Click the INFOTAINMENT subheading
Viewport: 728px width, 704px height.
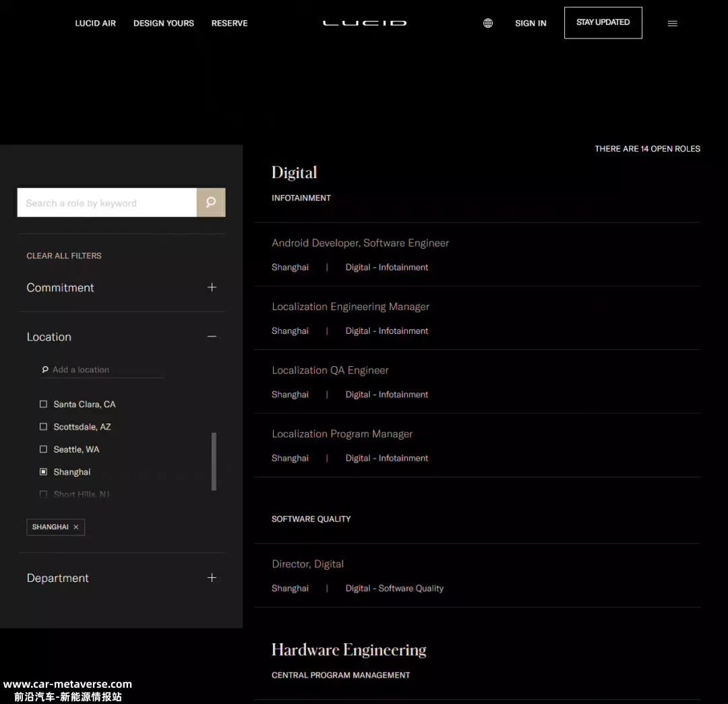[301, 198]
